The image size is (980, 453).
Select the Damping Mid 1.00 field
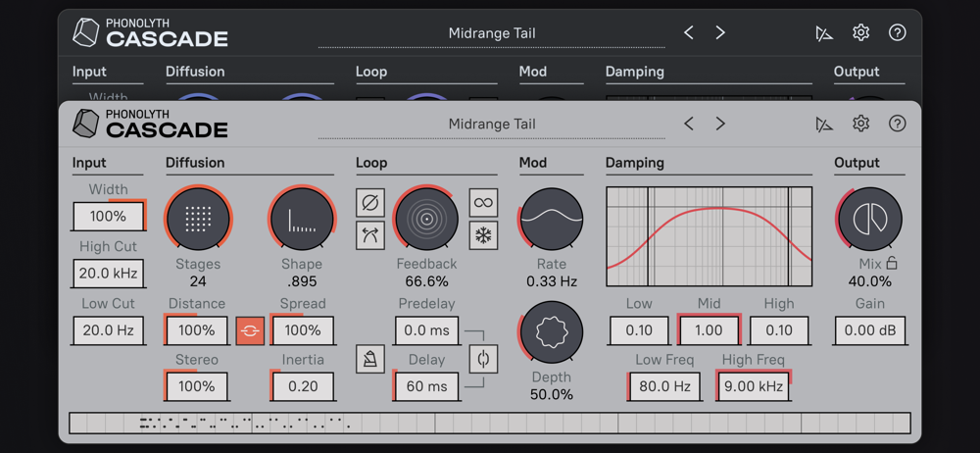[709, 329]
